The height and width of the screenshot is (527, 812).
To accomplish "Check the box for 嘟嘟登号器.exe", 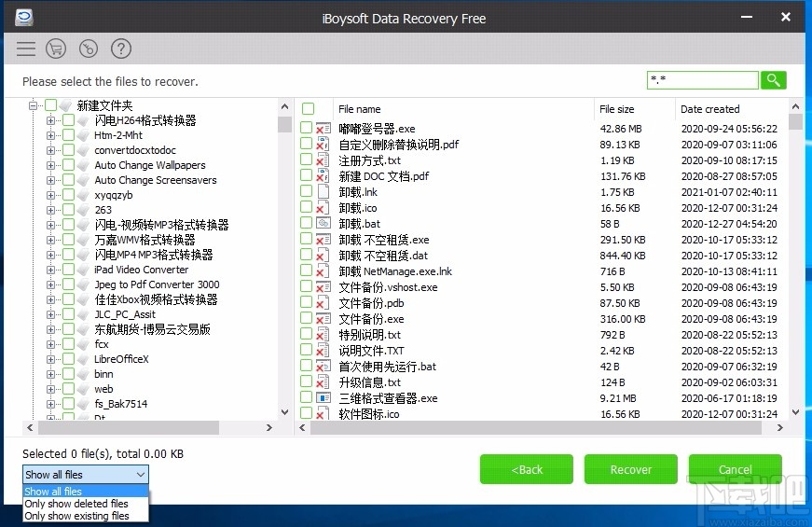I will click(306, 128).
